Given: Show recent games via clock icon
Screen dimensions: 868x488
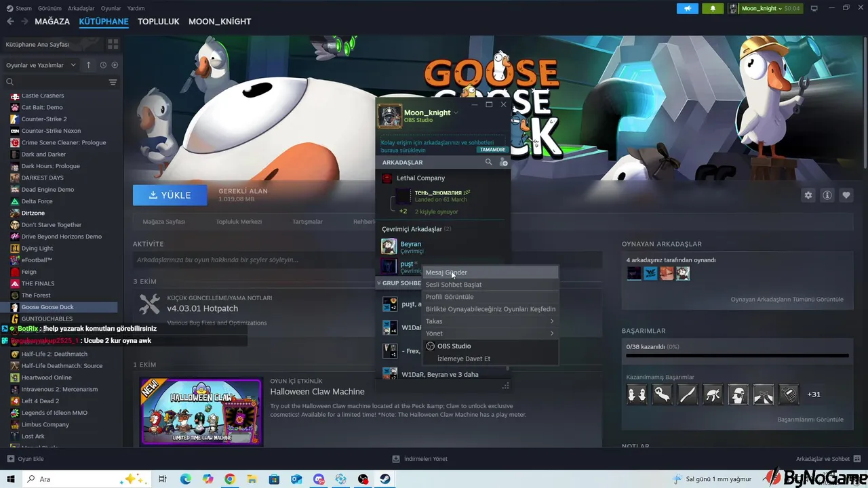Looking at the screenshot, I should 103,65.
